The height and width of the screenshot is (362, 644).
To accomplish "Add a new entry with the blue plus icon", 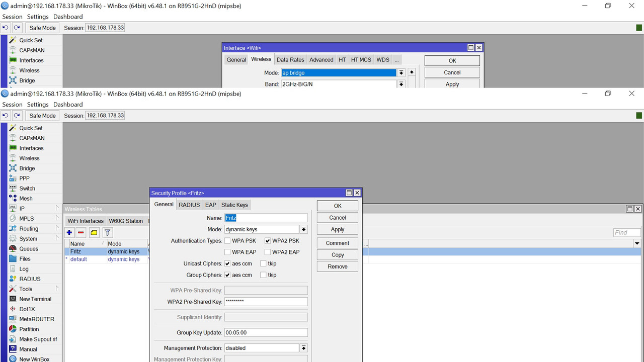I will click(69, 233).
